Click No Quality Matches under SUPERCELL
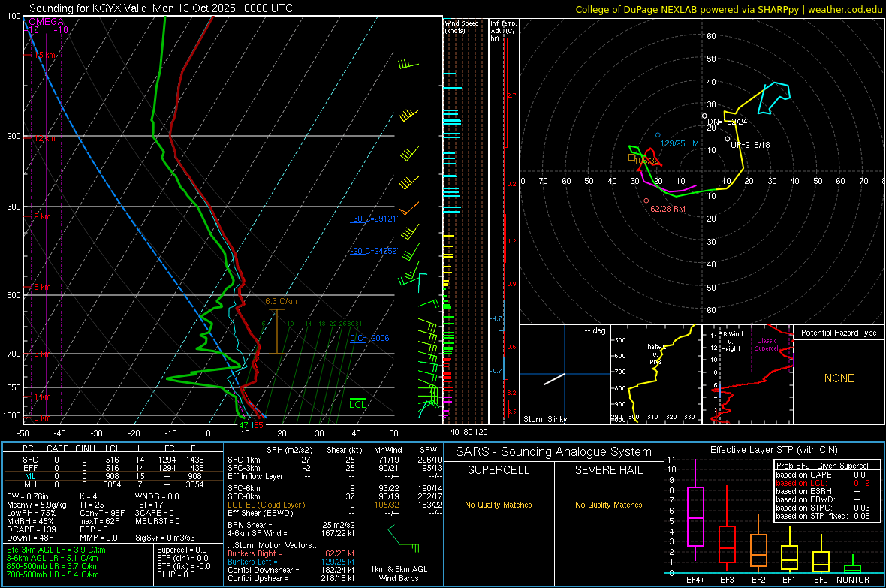 point(499,505)
